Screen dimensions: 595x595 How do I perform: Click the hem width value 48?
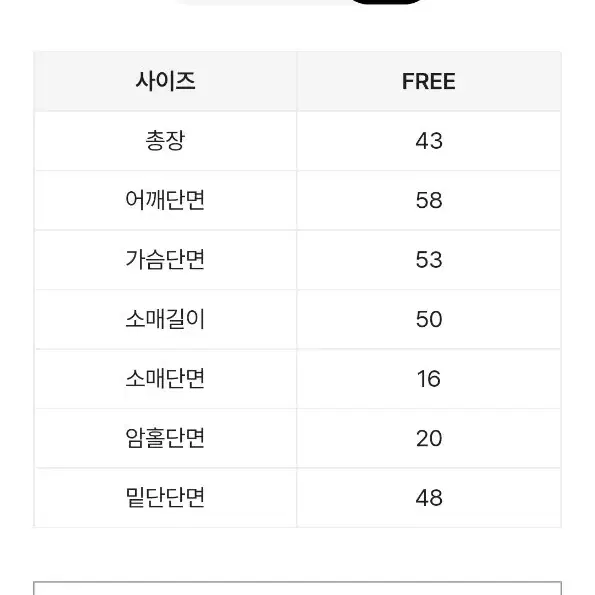pos(429,497)
